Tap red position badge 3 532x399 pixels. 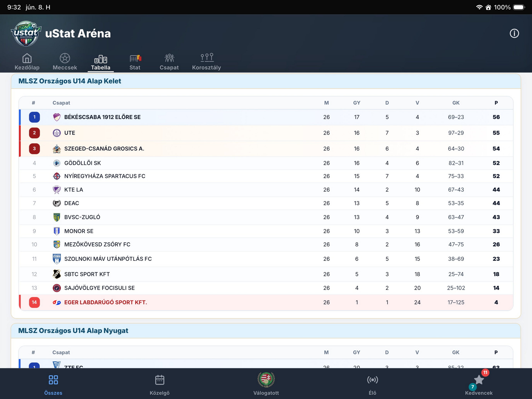(34, 149)
